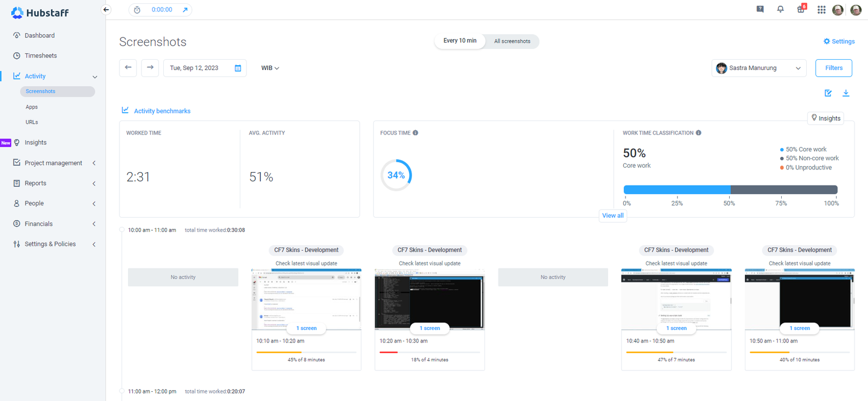Open the gift rewards icon
The width and height of the screenshot is (868, 401).
pyautogui.click(x=801, y=9)
